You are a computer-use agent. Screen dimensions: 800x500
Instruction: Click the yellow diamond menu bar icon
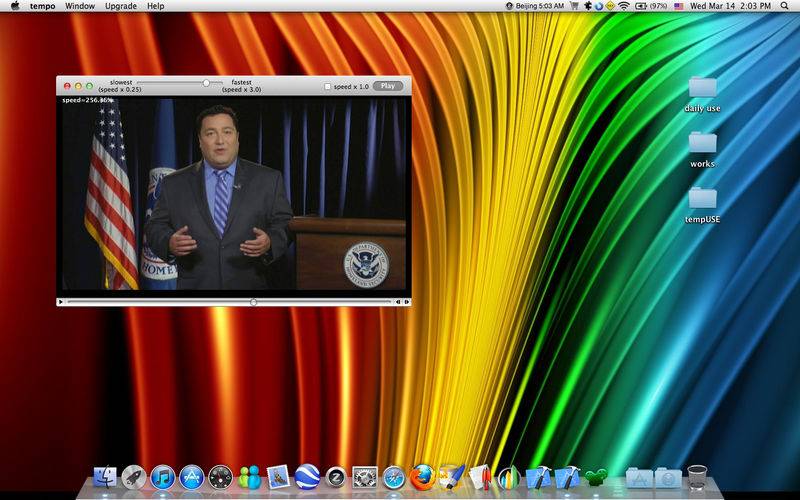point(610,6)
